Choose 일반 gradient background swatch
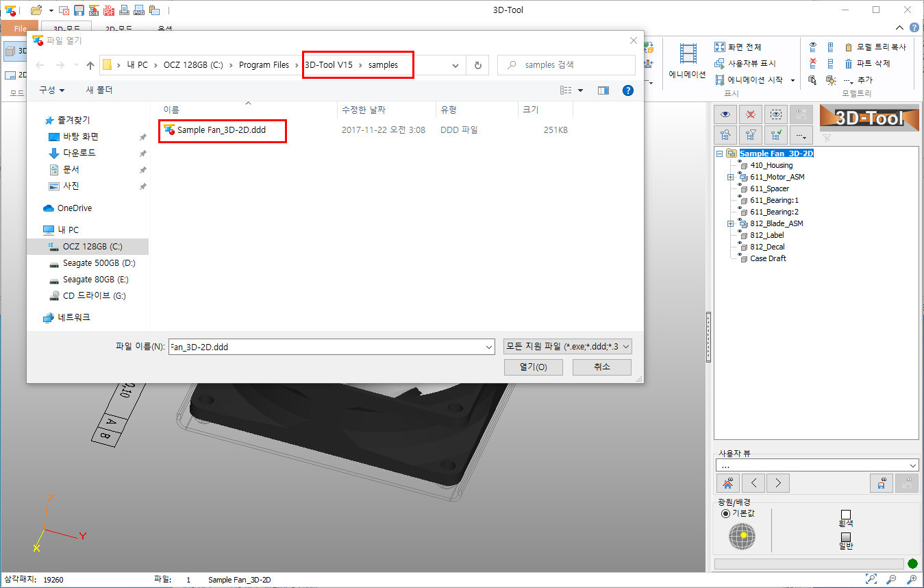Screen dimensions: 924x588 coord(845,537)
